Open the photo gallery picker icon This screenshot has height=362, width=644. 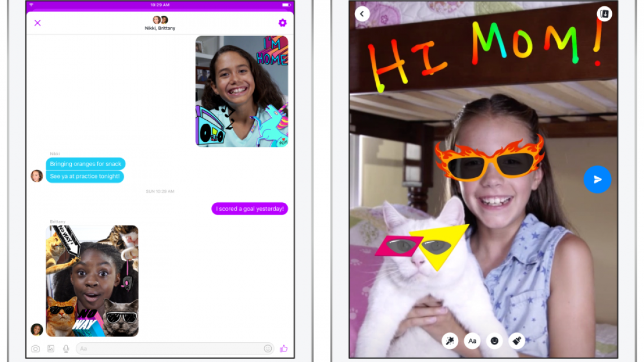[x=51, y=348]
